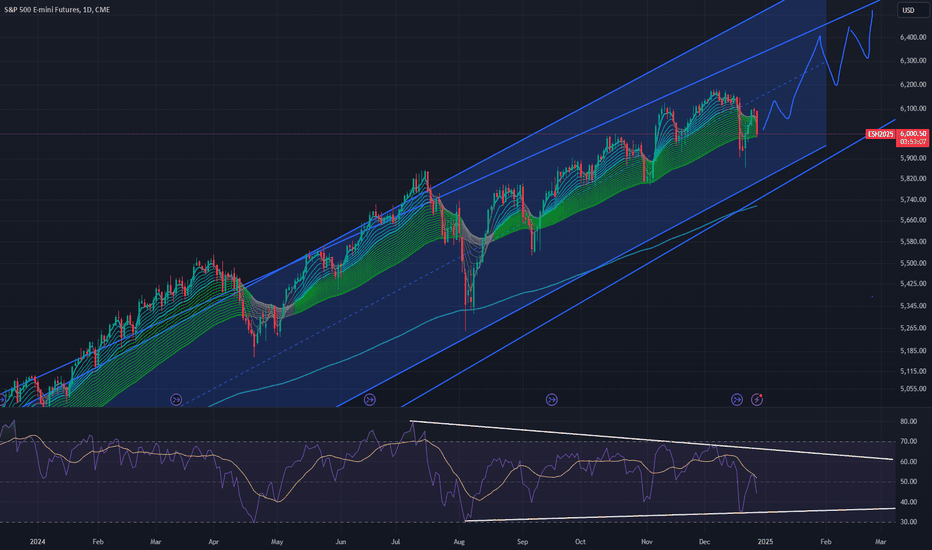The image size is (932, 550).
Task: Click the Jun label on time axis
Action: pos(340,542)
